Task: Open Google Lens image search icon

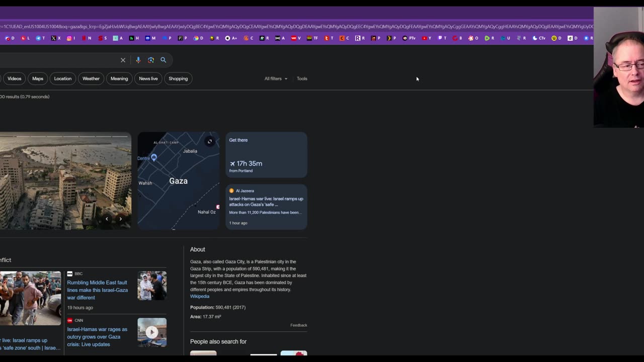Action: 151,60
